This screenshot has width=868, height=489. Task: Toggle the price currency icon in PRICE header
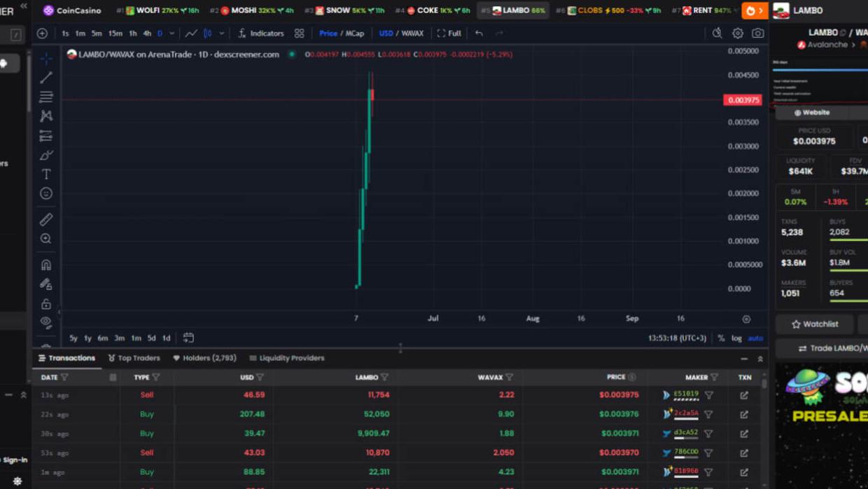631,378
